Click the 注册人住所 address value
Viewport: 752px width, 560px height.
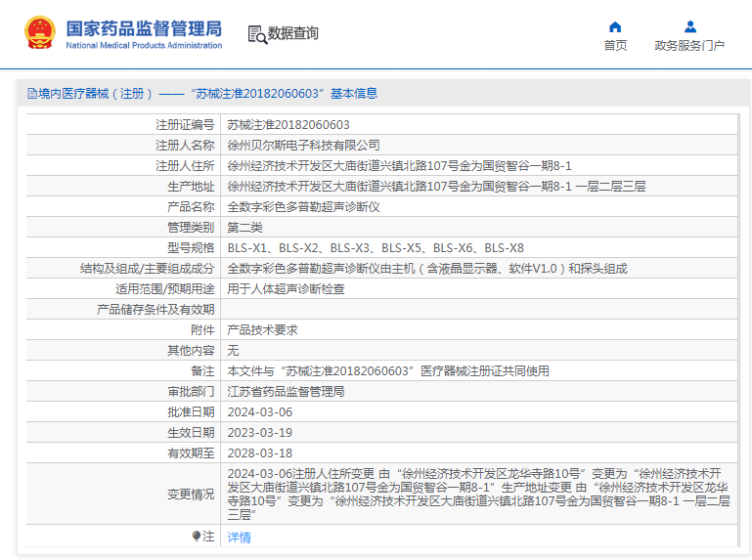coord(399,166)
